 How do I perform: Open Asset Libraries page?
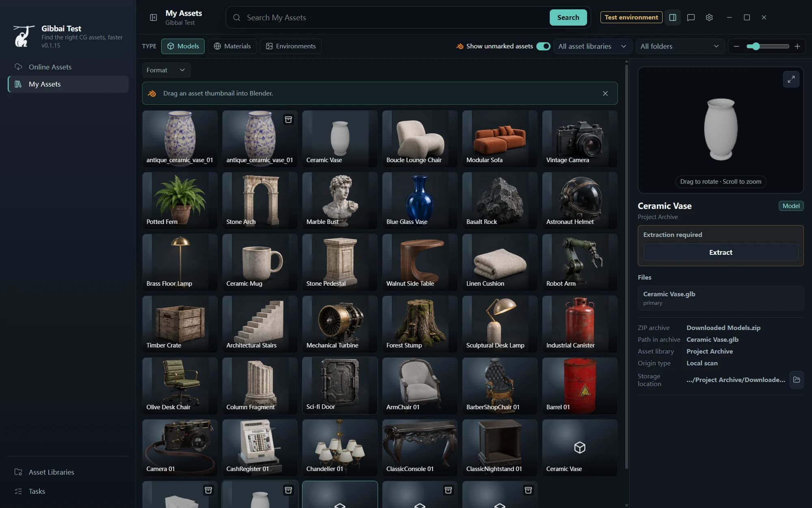[68, 472]
